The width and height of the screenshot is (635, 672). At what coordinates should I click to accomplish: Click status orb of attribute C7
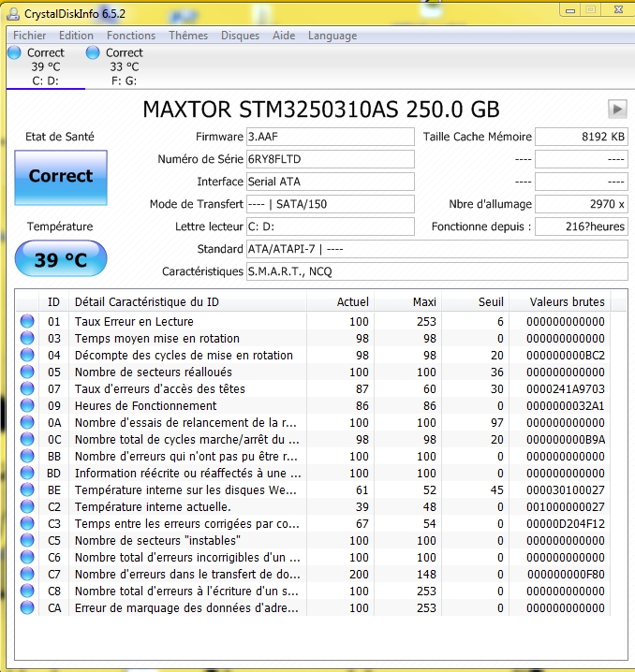[27, 575]
